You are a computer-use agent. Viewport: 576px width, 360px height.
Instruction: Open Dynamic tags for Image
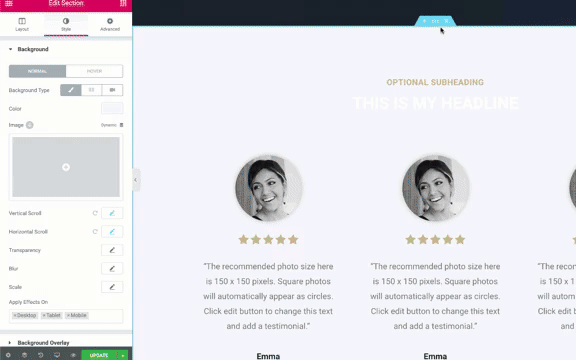click(112, 125)
